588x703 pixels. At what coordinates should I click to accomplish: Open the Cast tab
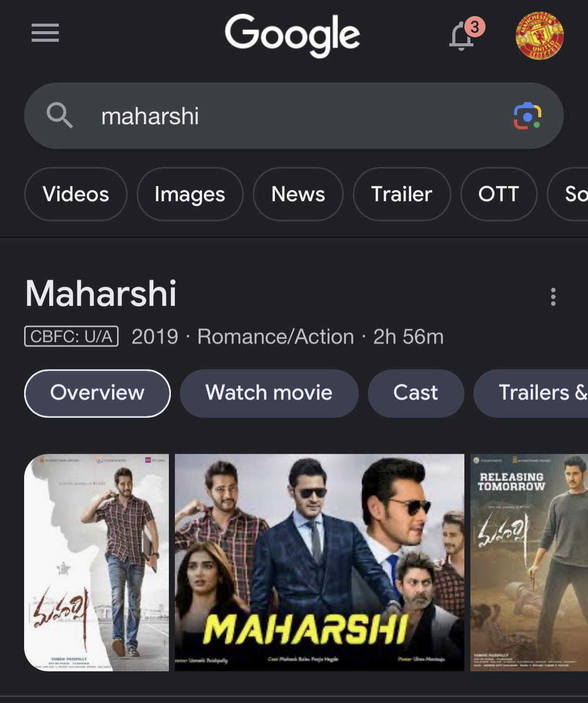coord(416,393)
